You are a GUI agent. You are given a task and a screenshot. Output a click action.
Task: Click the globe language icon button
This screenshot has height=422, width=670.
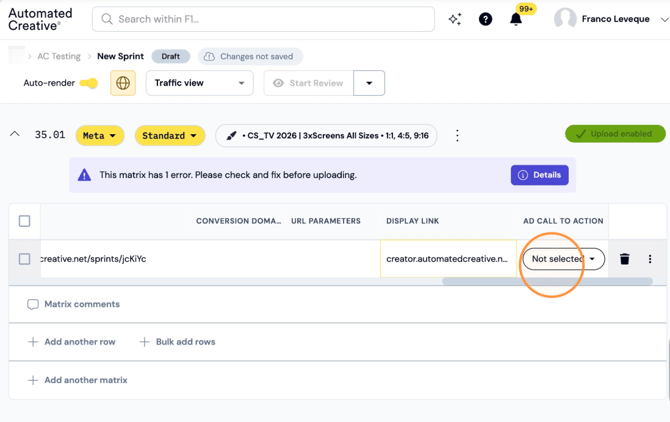(x=123, y=83)
